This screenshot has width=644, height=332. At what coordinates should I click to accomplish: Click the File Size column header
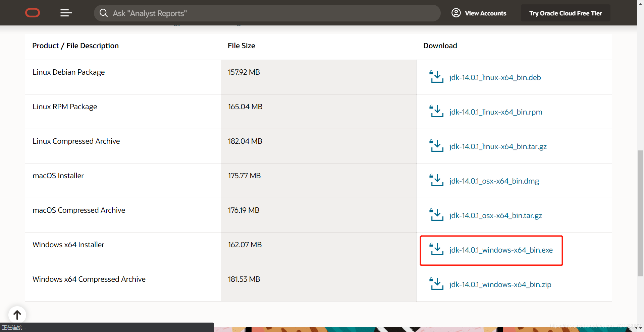click(241, 46)
